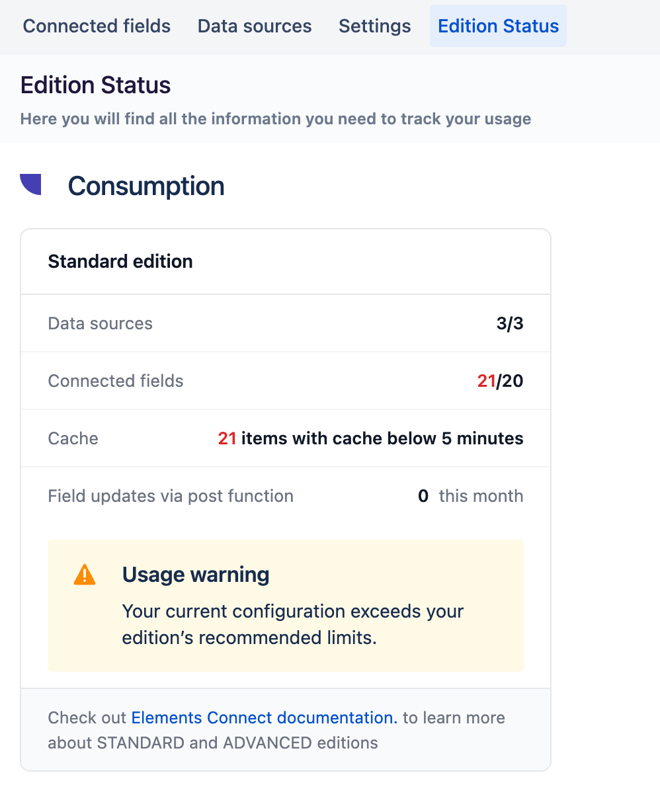Viewport: 660px width, 812px height.
Task: Open the Elements Connect documentation link
Action: click(265, 717)
